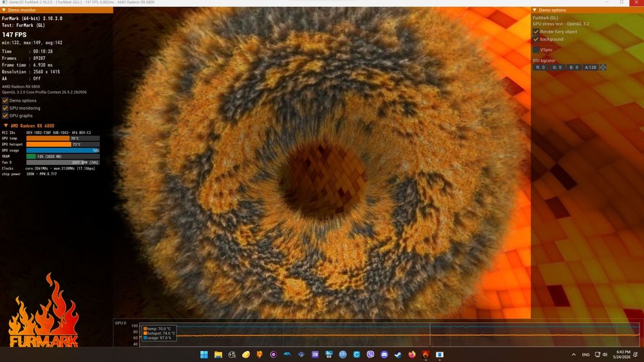
Task: Open the yellow lemon-shaped taskbar app
Action: click(245, 355)
